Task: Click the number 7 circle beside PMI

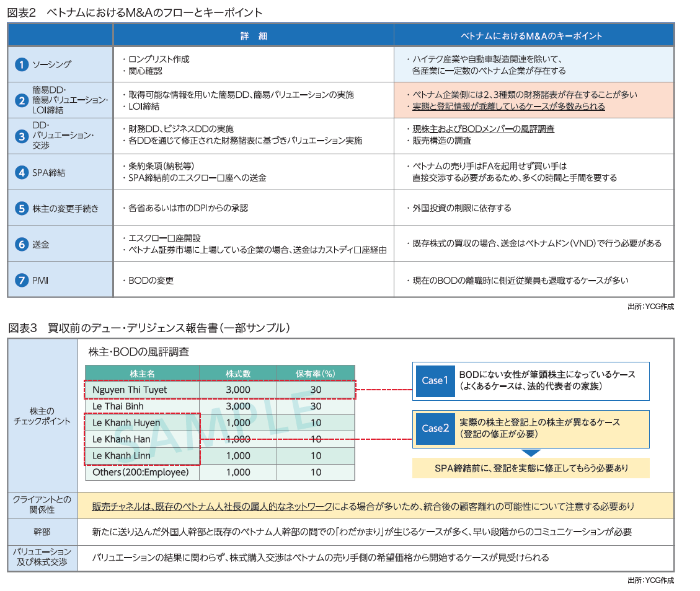Action: tap(22, 280)
